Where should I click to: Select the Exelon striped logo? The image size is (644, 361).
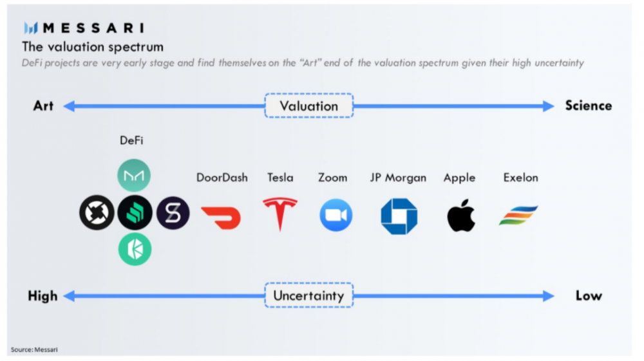518,216
